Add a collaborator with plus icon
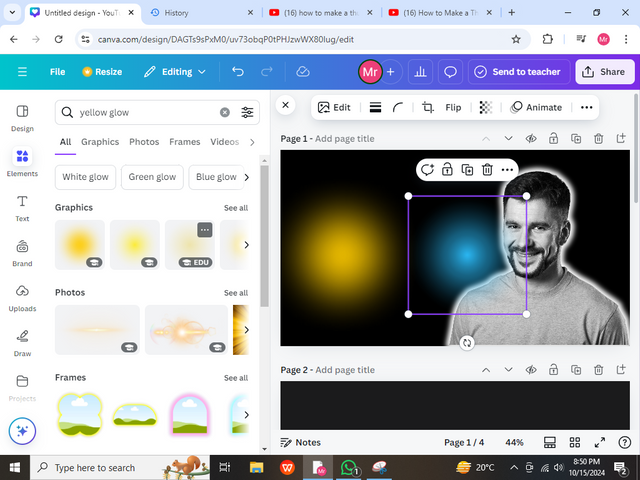 click(x=391, y=72)
